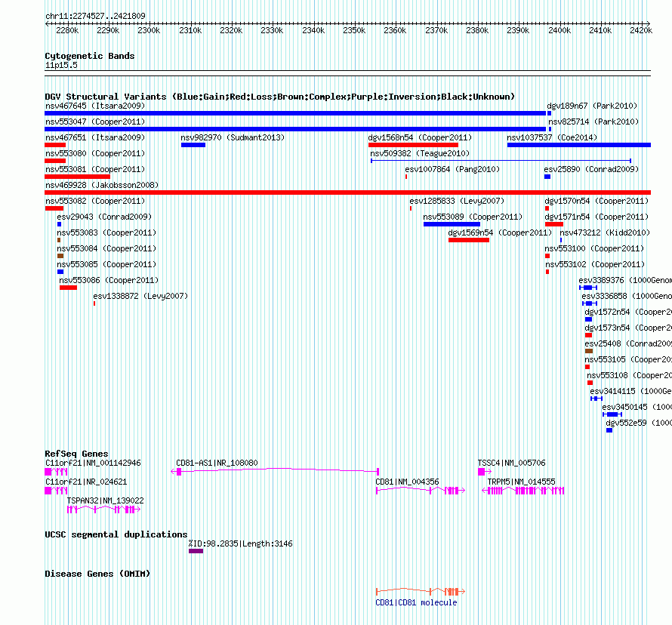Click the nsv469928 (Jakobsson2008) red bar
The width and height of the screenshot is (672, 625).
point(347,192)
